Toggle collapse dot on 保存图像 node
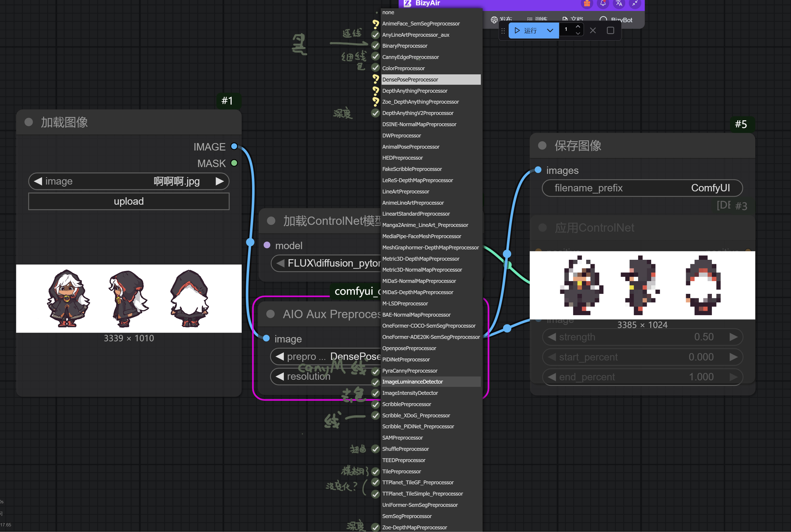The image size is (791, 532). 542,145
